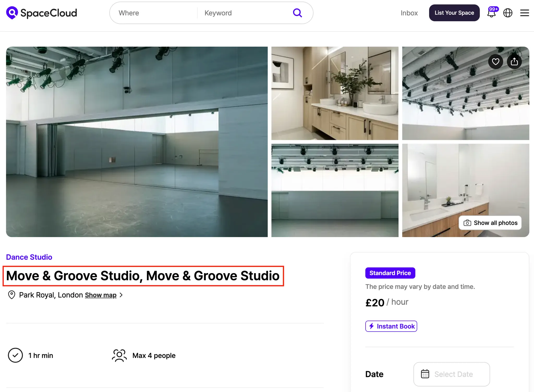Click the SpaceCloud logo
The image size is (534, 392).
(42, 13)
